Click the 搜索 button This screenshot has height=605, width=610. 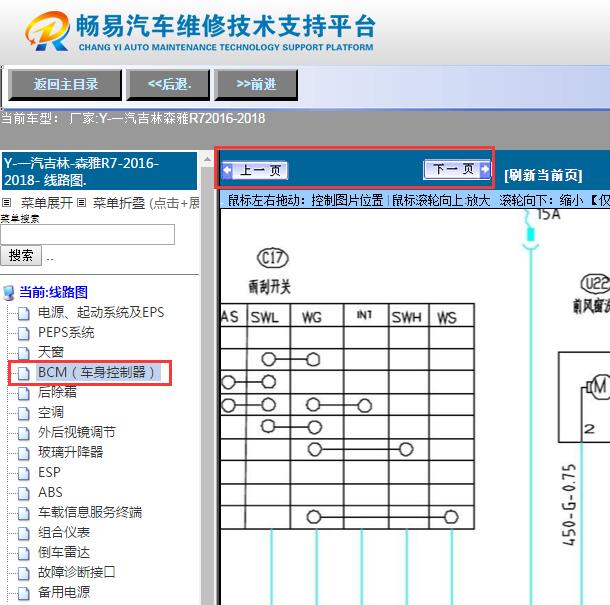tap(21, 256)
